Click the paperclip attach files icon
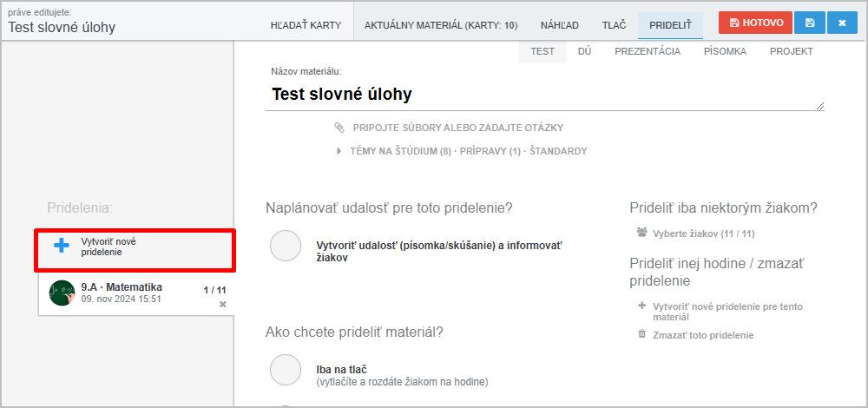This screenshot has width=868, height=408. tap(339, 128)
